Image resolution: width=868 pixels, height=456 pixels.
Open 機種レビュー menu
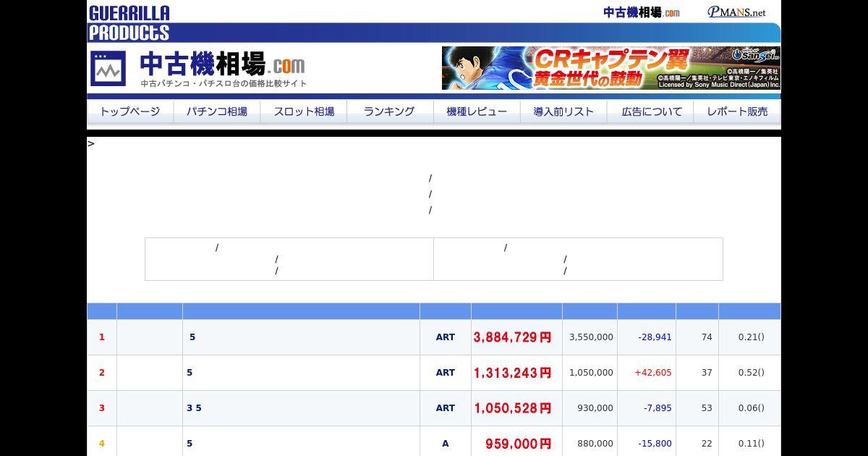[477, 112]
